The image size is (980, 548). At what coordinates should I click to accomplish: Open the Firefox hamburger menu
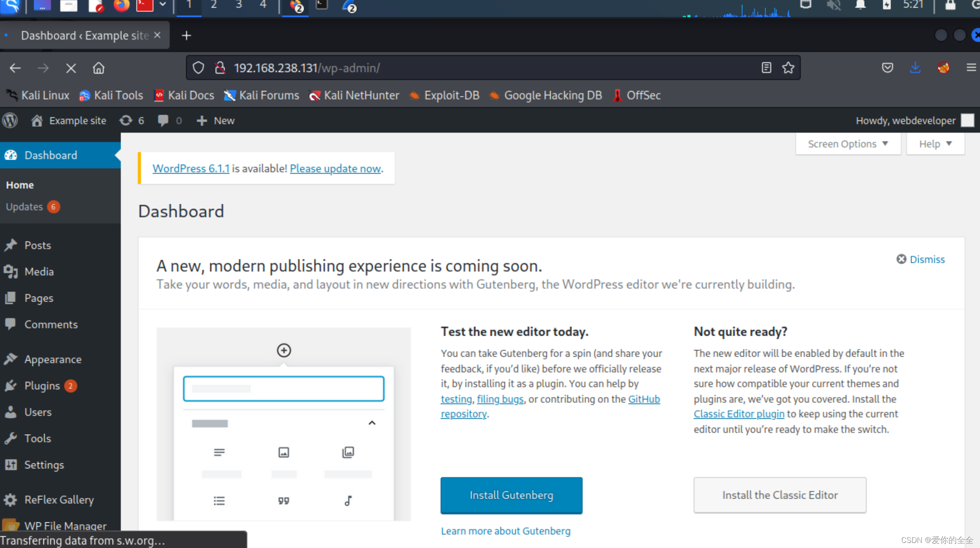pyautogui.click(x=971, y=68)
